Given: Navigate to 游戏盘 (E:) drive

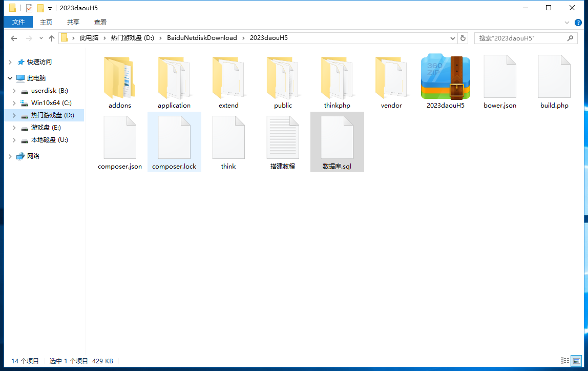Looking at the screenshot, I should tap(46, 128).
